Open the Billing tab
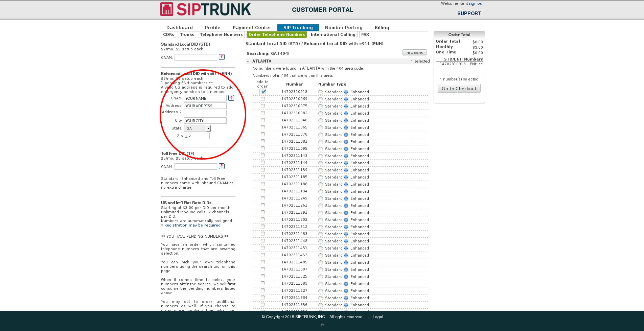 (382, 28)
